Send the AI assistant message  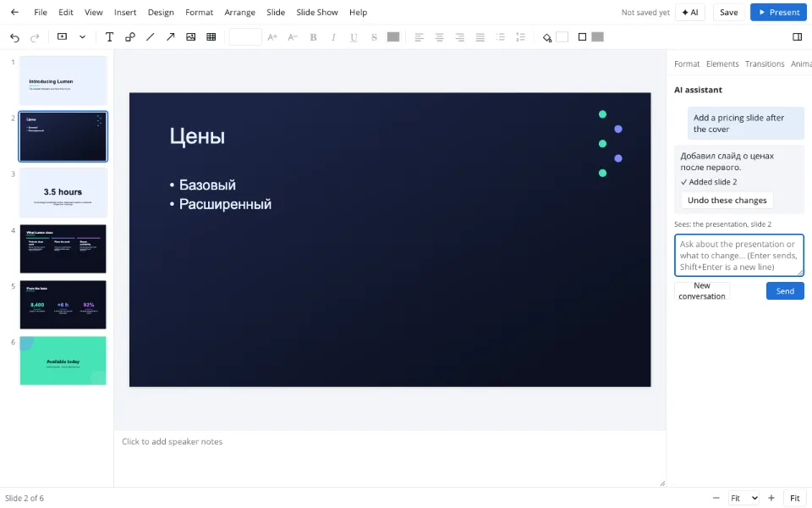(785, 290)
